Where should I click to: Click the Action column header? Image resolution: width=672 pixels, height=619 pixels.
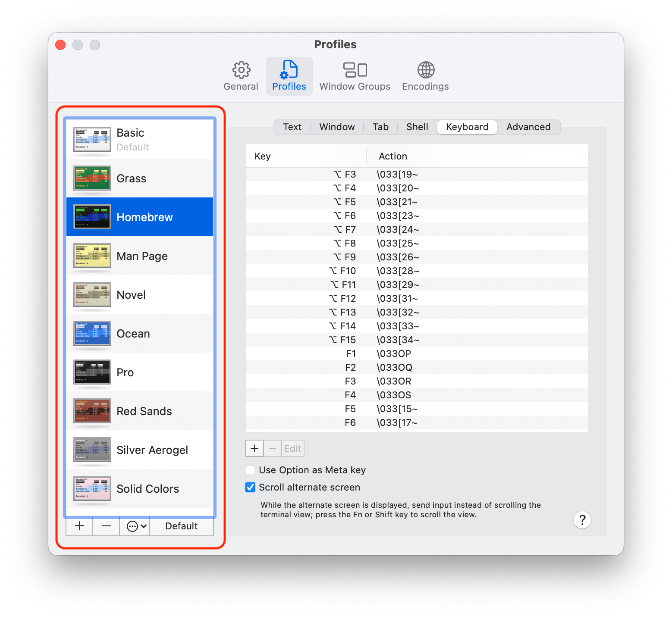(477, 156)
